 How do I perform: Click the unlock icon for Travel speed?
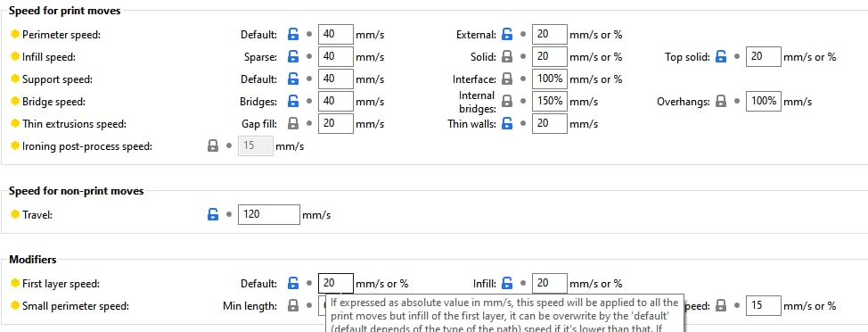(213, 214)
